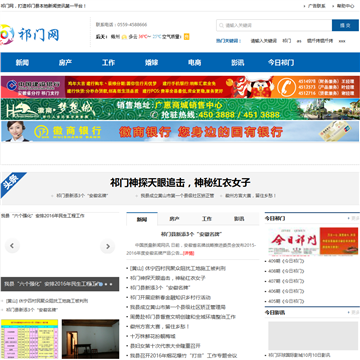
Task: Open 电商 in the navigation bar
Action: tap(194, 62)
